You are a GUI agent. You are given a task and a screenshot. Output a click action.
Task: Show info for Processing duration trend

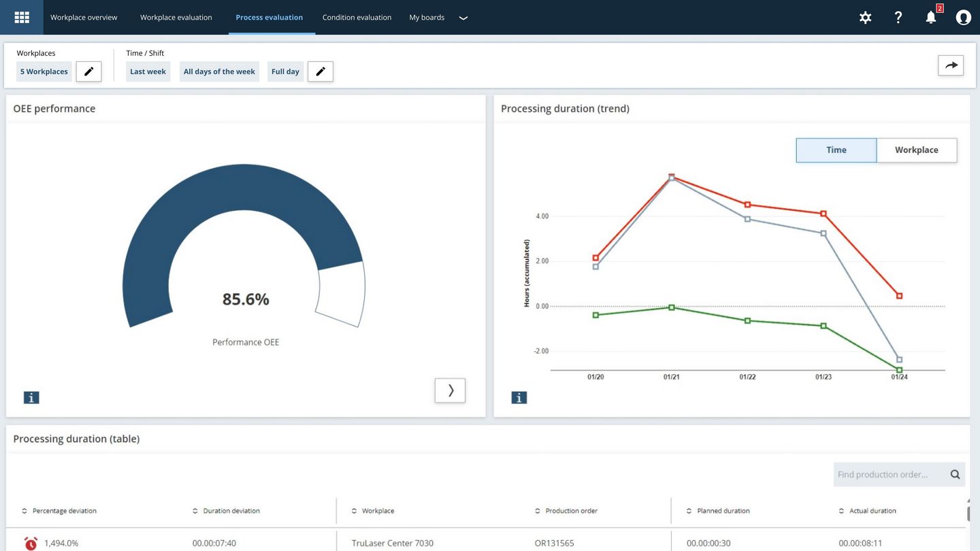(x=519, y=398)
